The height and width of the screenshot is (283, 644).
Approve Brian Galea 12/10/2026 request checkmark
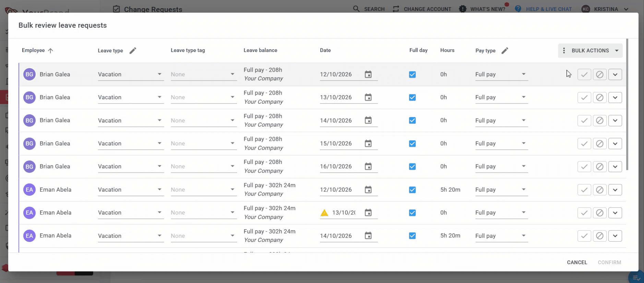pyautogui.click(x=584, y=74)
